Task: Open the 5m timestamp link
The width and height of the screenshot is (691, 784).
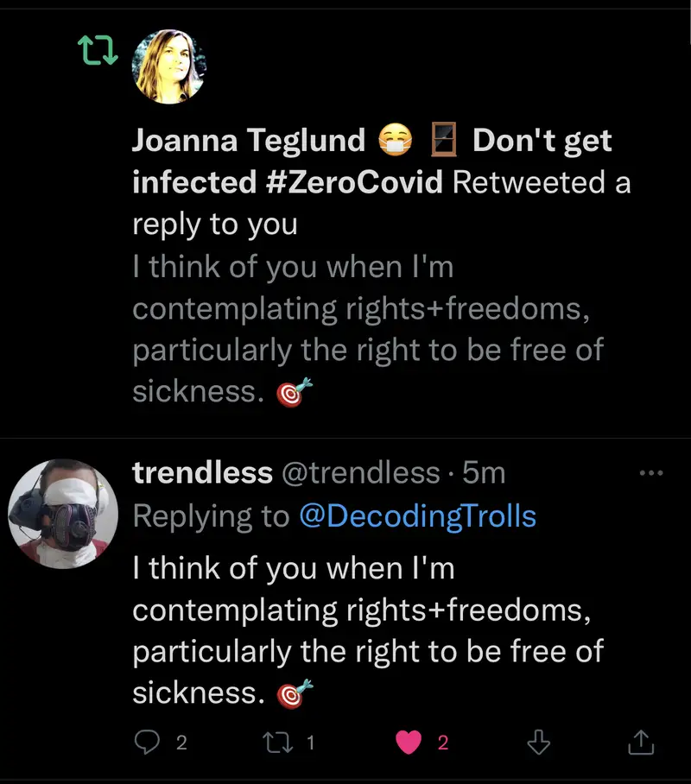Action: coord(484,472)
